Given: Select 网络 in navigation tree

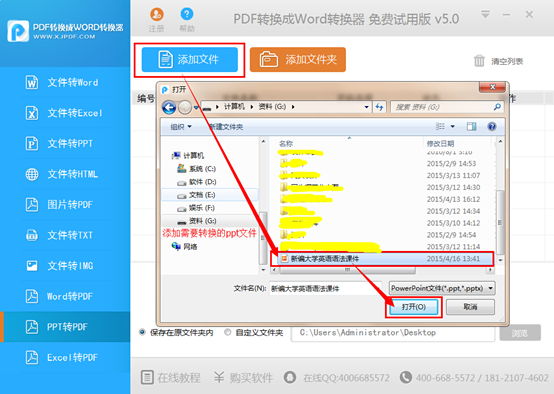Looking at the screenshot, I should pos(184,246).
